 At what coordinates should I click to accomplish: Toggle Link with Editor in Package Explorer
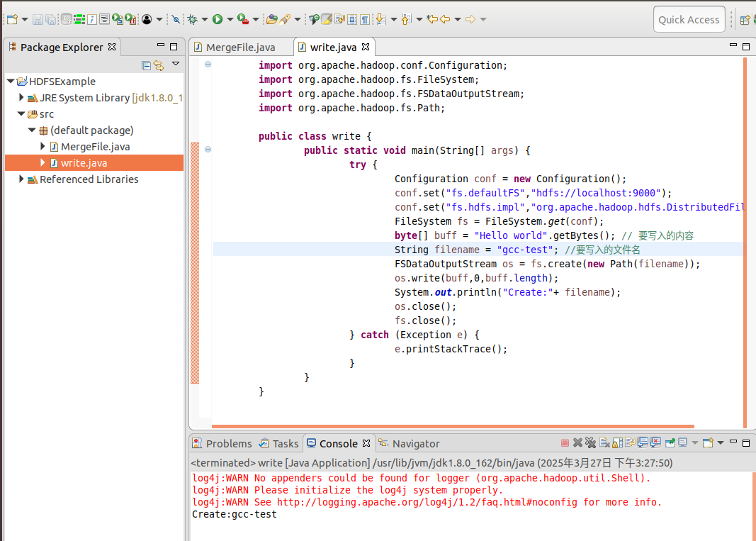point(159,65)
